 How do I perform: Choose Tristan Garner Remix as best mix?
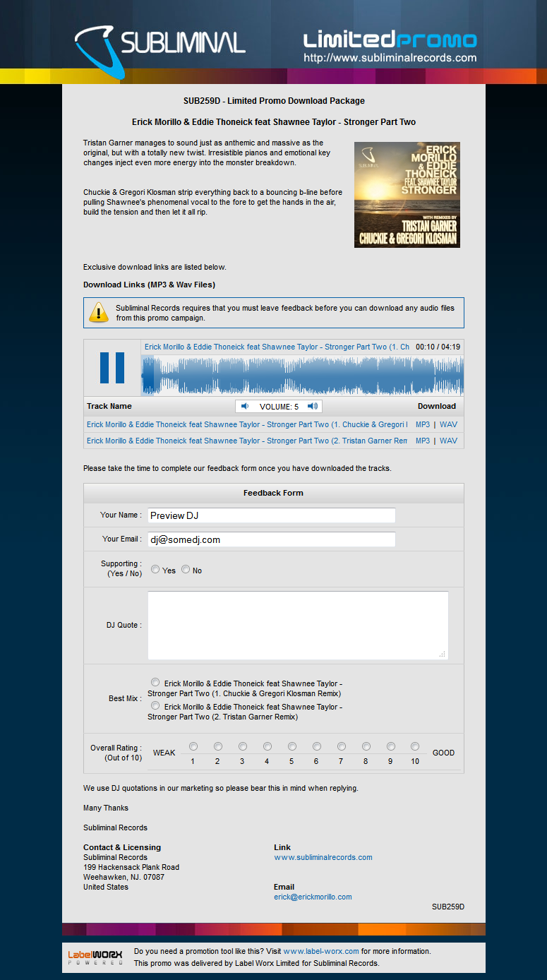(155, 705)
